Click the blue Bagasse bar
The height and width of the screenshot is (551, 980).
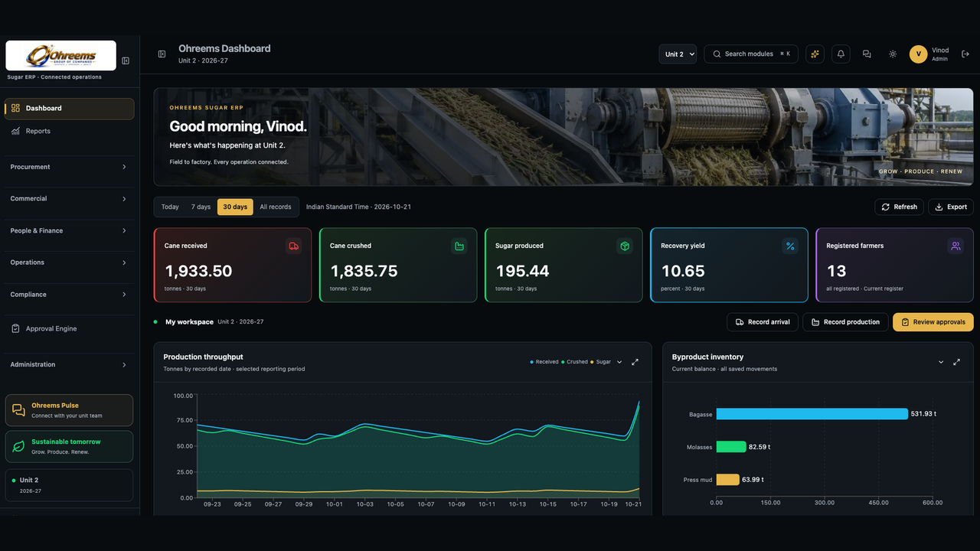(812, 414)
